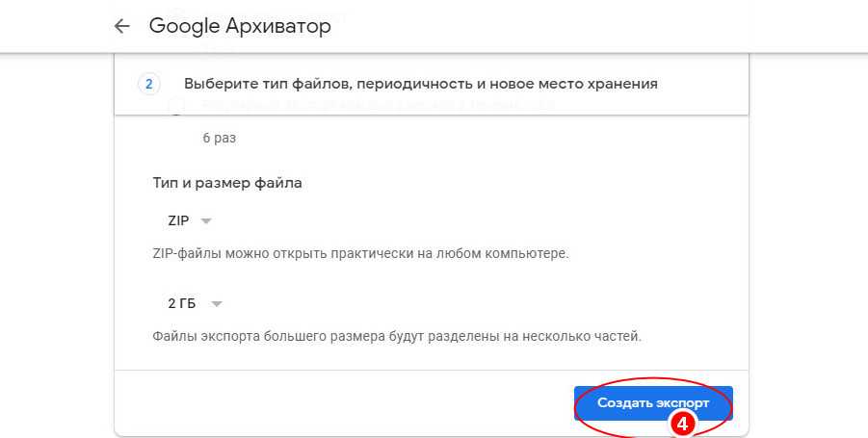Click the 'Тип и размер файла' heading
Image resolution: width=868 pixels, height=438 pixels.
coord(227,182)
